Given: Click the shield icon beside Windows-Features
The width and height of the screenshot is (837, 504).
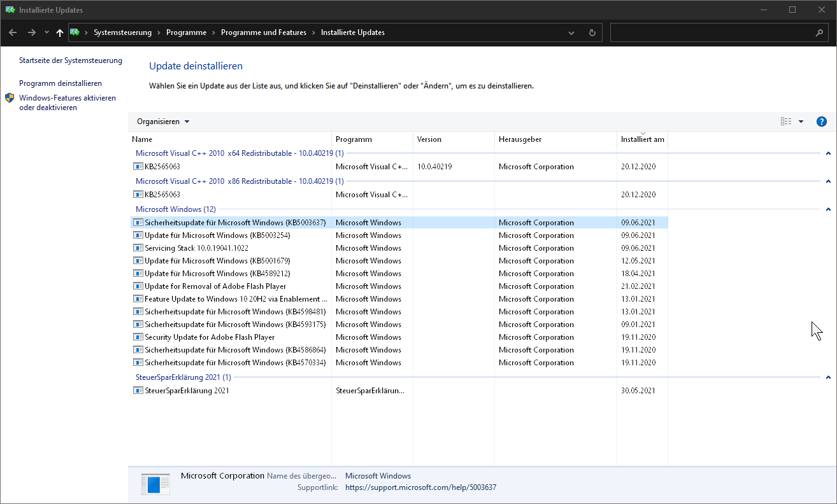Looking at the screenshot, I should click(x=10, y=98).
